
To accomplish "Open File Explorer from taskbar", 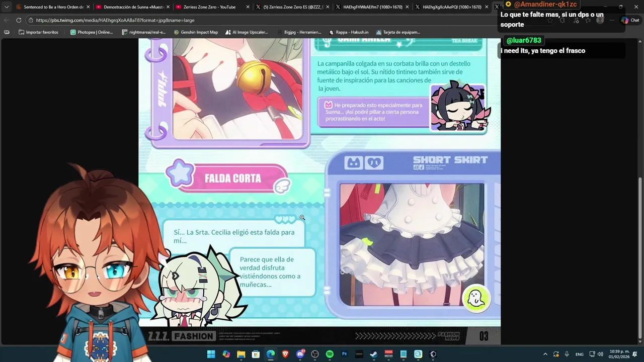I will (x=241, y=354).
